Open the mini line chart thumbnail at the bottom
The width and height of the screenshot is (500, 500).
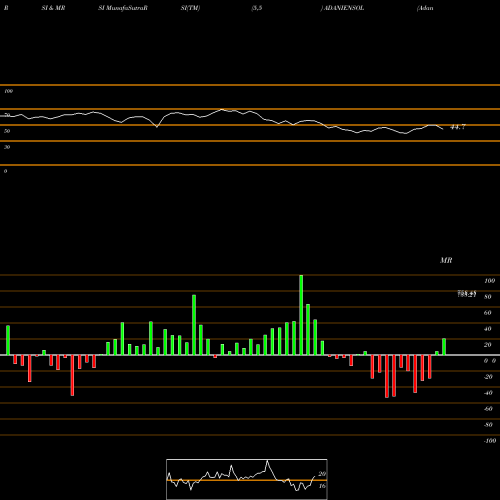[x=247, y=479]
